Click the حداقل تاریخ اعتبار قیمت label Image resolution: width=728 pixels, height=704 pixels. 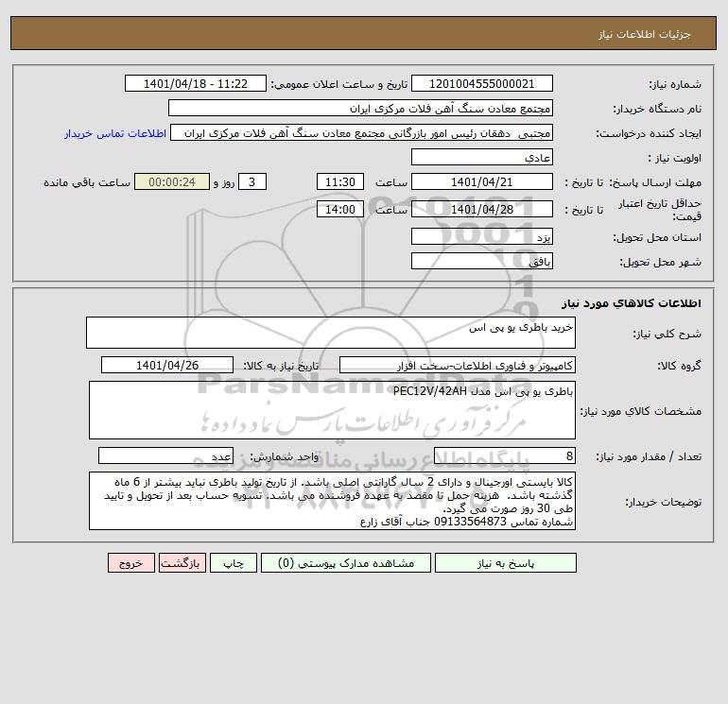(660, 210)
